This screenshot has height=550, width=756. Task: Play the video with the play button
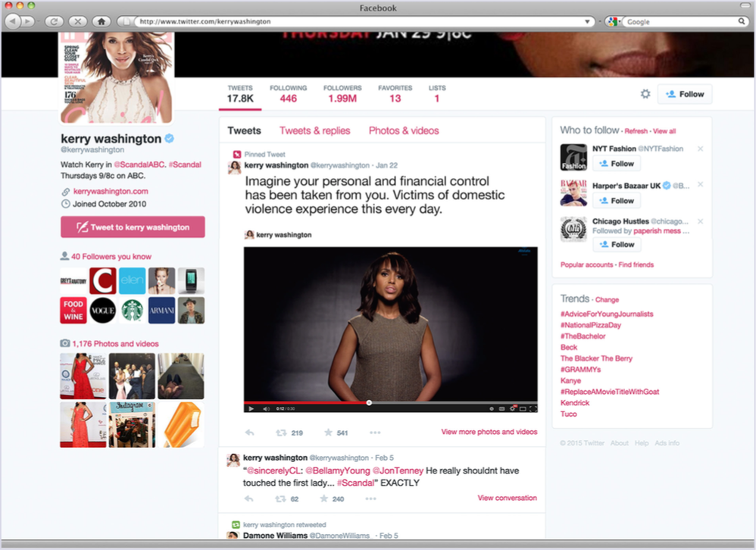tap(251, 409)
